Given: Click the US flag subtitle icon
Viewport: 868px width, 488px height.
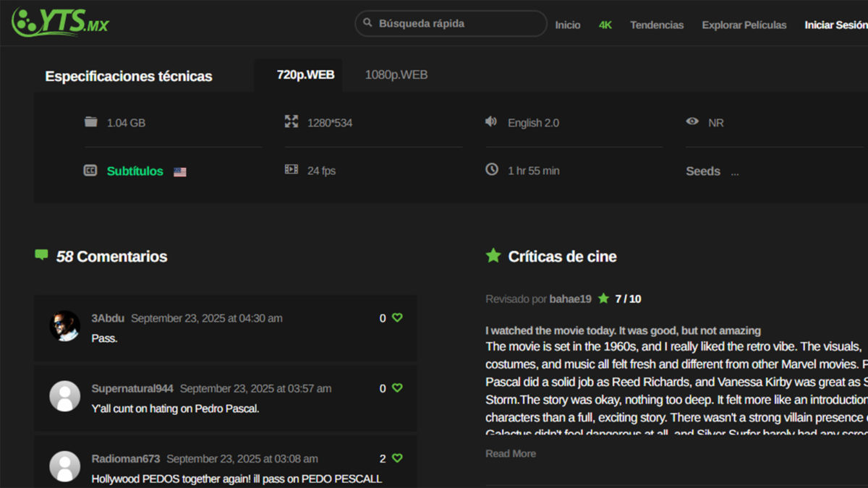Looking at the screenshot, I should (x=180, y=172).
